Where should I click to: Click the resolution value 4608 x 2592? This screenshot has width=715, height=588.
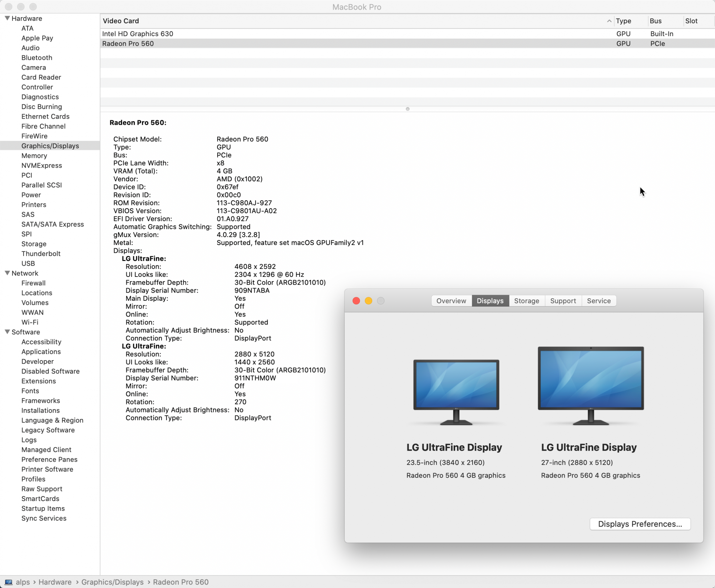coord(255,266)
